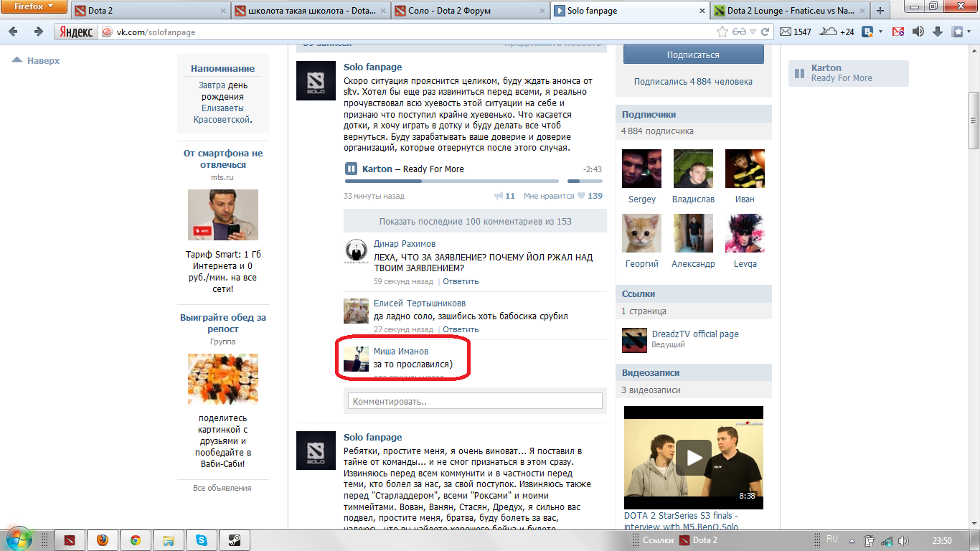Open subscriber Sergey's photo
This screenshot has width=980, height=551.
(641, 169)
